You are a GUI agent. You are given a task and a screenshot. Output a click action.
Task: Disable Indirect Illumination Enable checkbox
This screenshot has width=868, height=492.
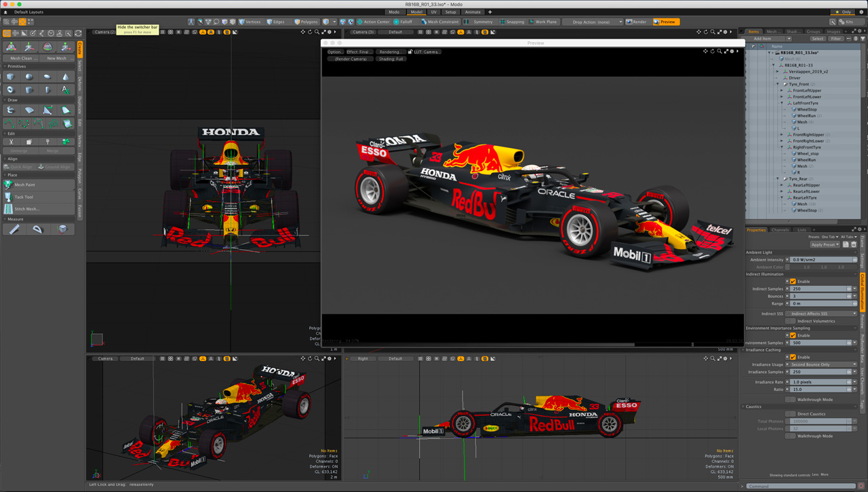[x=793, y=281]
